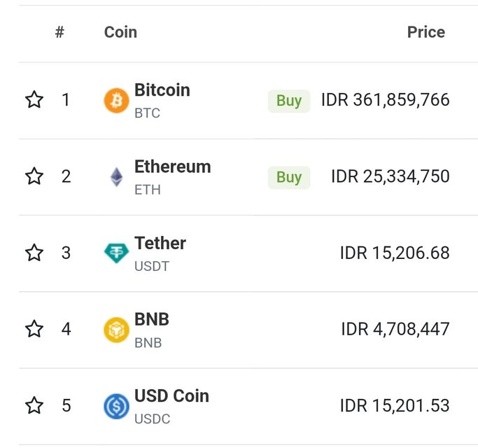Screen dimensions: 478x448
Task: Click the Ethereum diamond logo icon
Action: [x=116, y=177]
